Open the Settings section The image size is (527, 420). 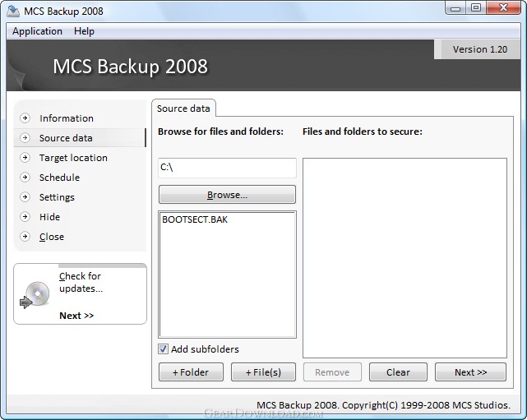[57, 197]
